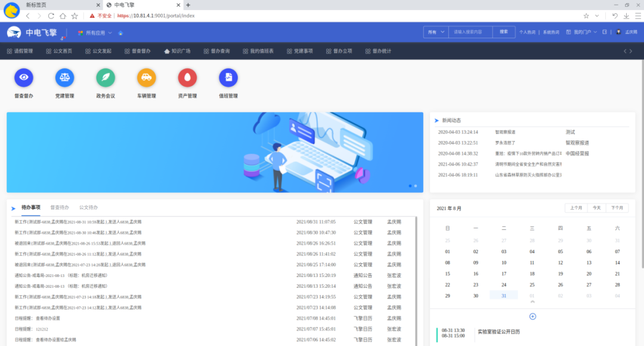Click the search keyword input field
The width and height of the screenshot is (644, 346).
point(470,32)
